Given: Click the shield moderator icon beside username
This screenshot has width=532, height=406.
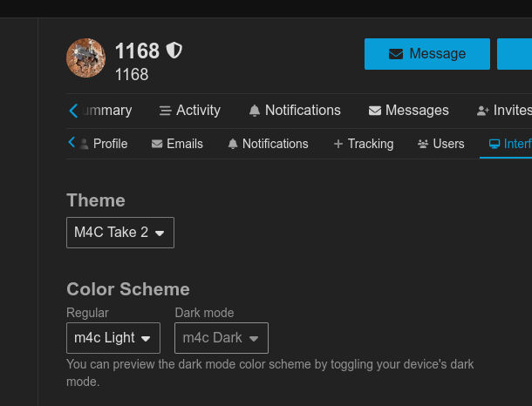Looking at the screenshot, I should tap(174, 51).
